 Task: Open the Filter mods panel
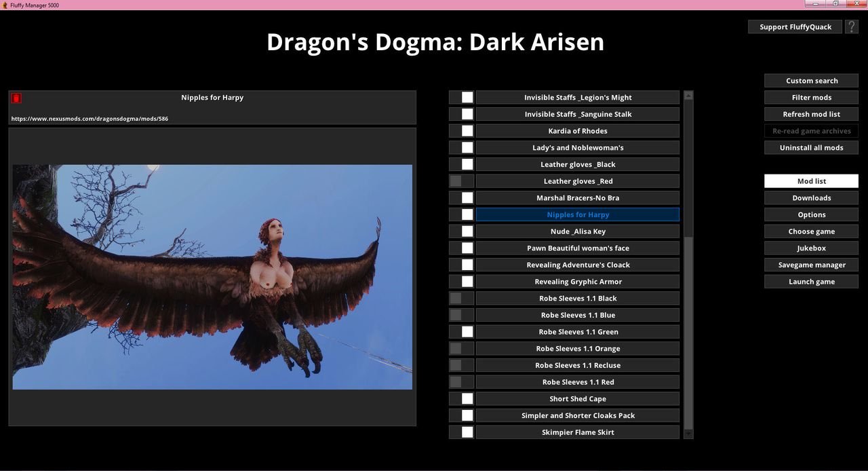(811, 98)
